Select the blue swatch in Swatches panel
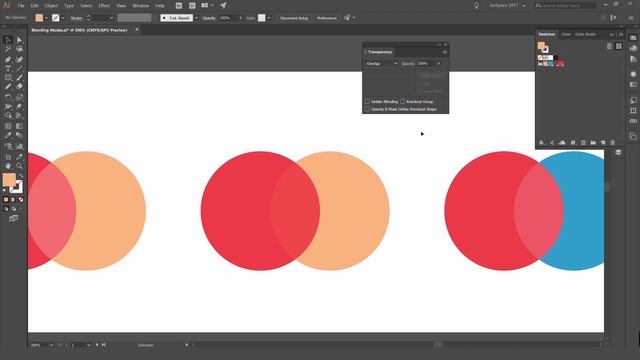The image size is (640, 360). (x=551, y=64)
